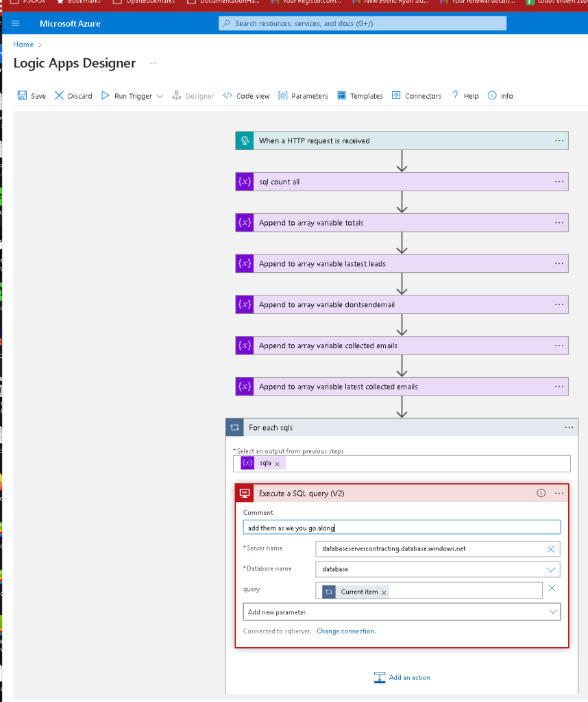Save the logic app
The height and width of the screenshot is (702, 588).
[x=32, y=96]
